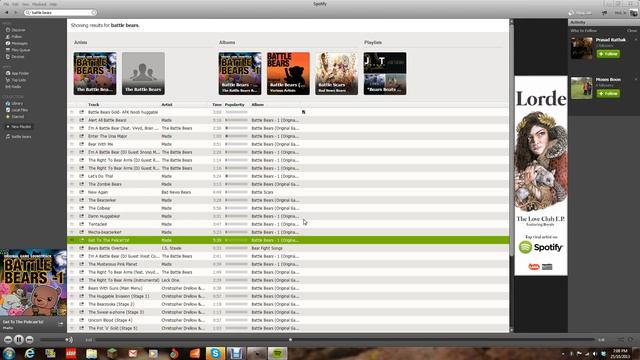
Task: Share the Bears Battle Overture track
Action: 81,248
